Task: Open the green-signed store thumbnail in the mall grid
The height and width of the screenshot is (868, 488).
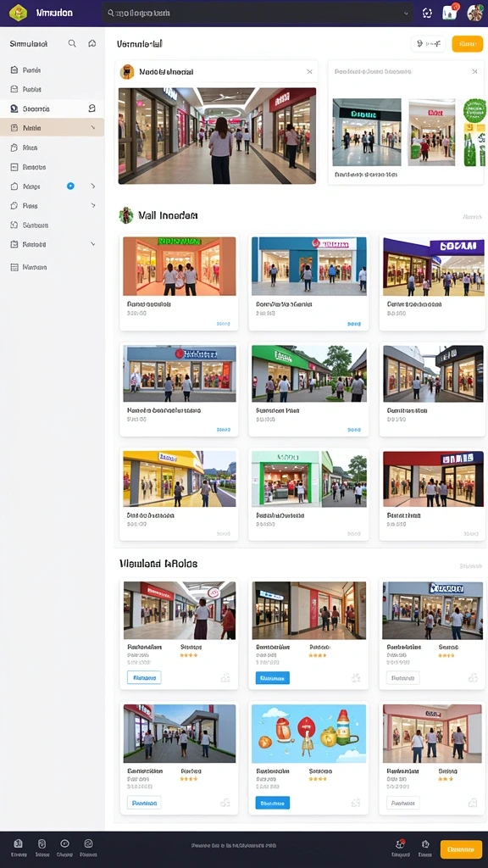Action: (x=308, y=373)
